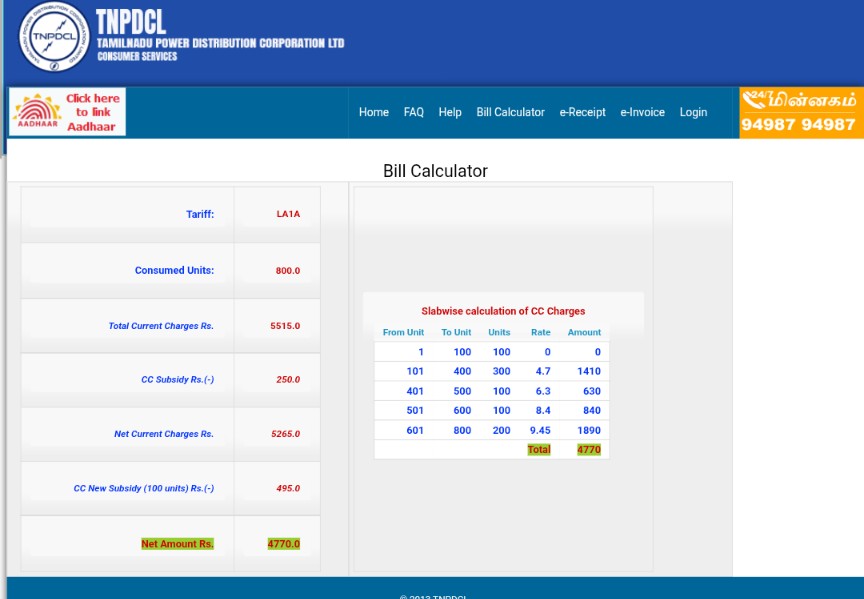
Task: Click the Consumed Units label
Action: coord(174,271)
